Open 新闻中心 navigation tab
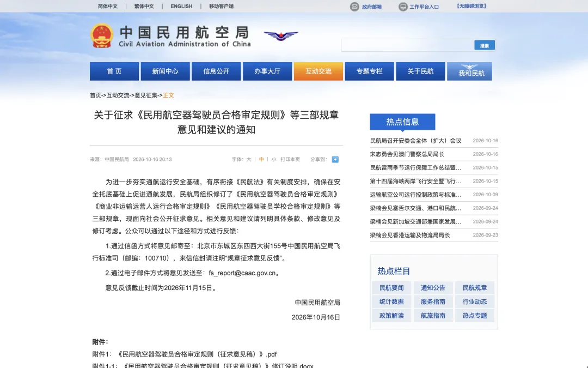Viewport: 588px width, 368px height. (166, 71)
